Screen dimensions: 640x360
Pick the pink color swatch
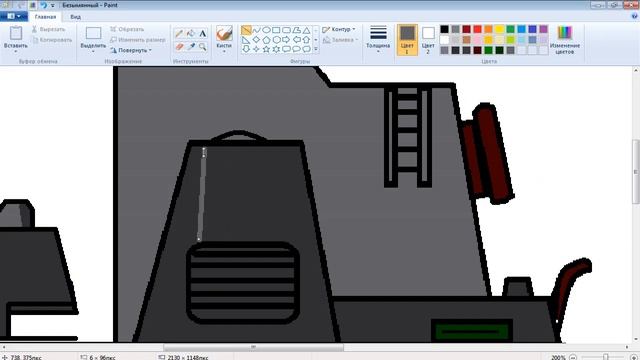(478, 40)
